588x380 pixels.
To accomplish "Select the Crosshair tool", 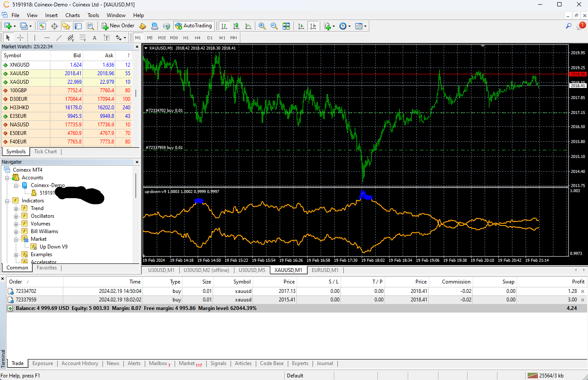I will coord(20,38).
